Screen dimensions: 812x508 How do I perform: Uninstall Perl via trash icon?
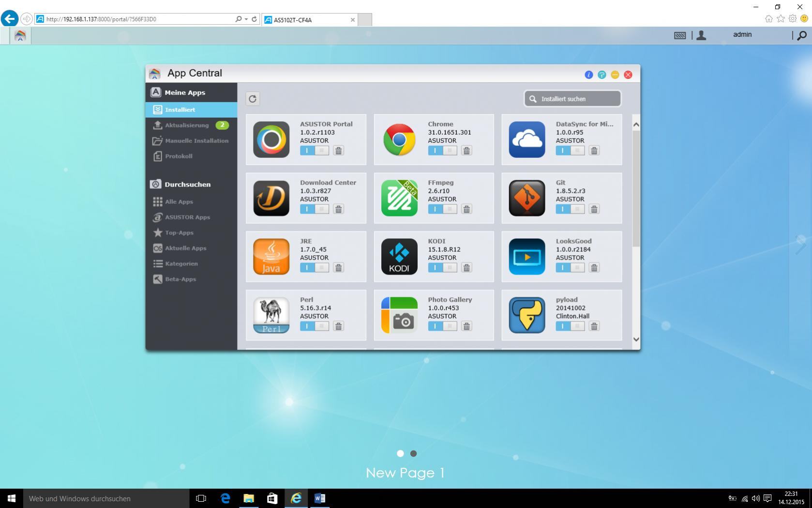[339, 326]
